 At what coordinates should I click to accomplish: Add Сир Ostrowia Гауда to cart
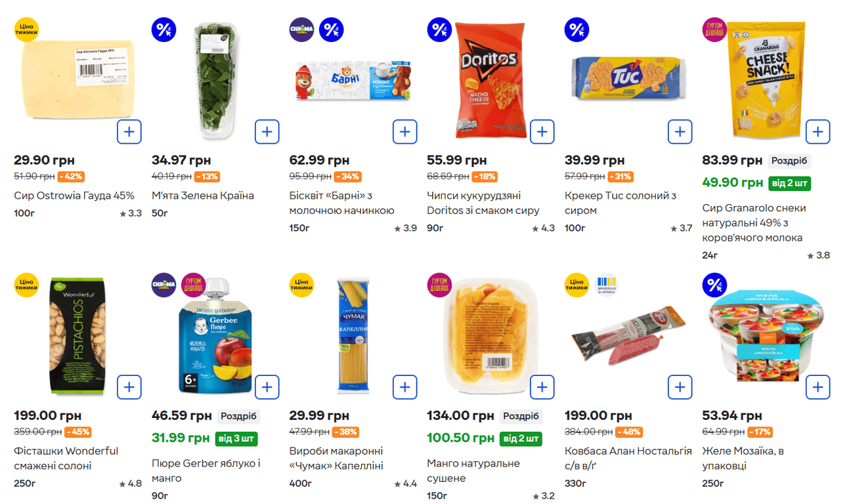coord(129,132)
